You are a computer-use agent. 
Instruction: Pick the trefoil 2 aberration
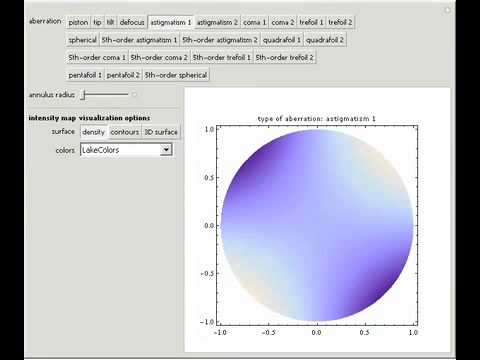[x=340, y=22]
